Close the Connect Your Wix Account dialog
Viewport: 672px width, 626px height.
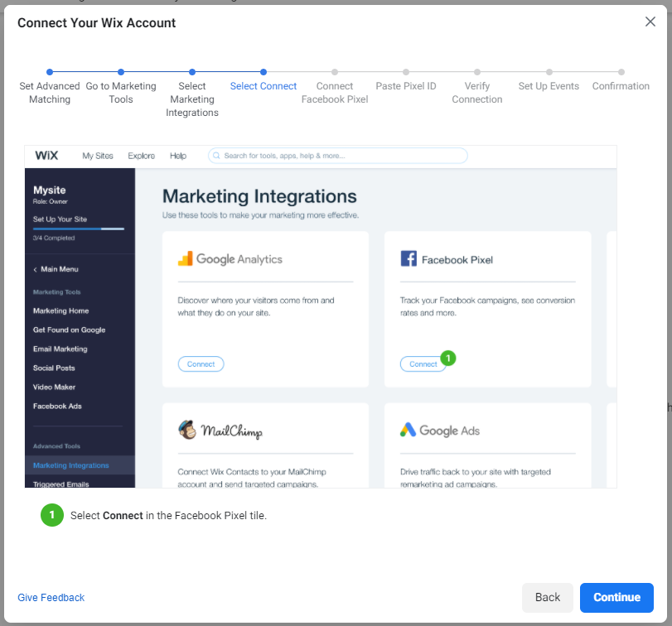(x=650, y=22)
